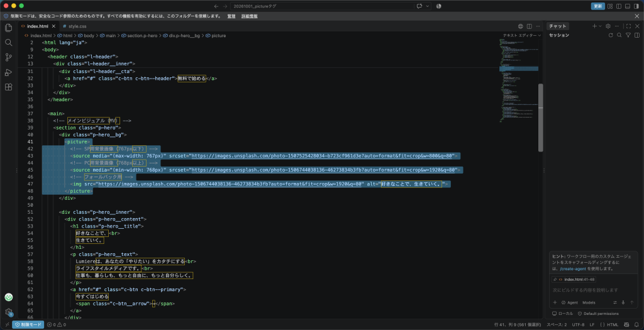Image resolution: width=644 pixels, height=330 pixels.
Task: Click the 更新 update button
Action: click(x=597, y=6)
